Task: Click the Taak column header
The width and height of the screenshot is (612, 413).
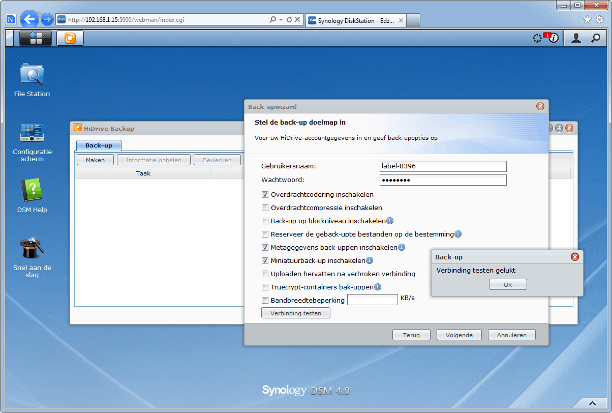Action: pos(143,173)
